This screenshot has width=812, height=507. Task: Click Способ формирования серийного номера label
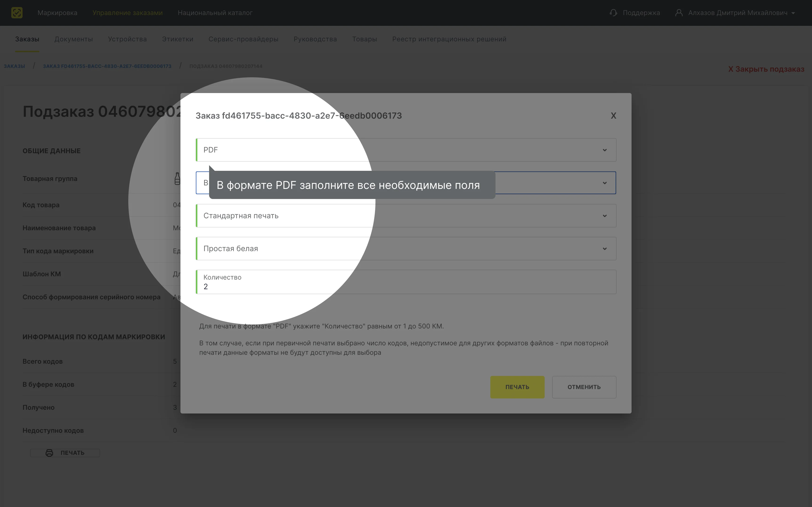[92, 297]
